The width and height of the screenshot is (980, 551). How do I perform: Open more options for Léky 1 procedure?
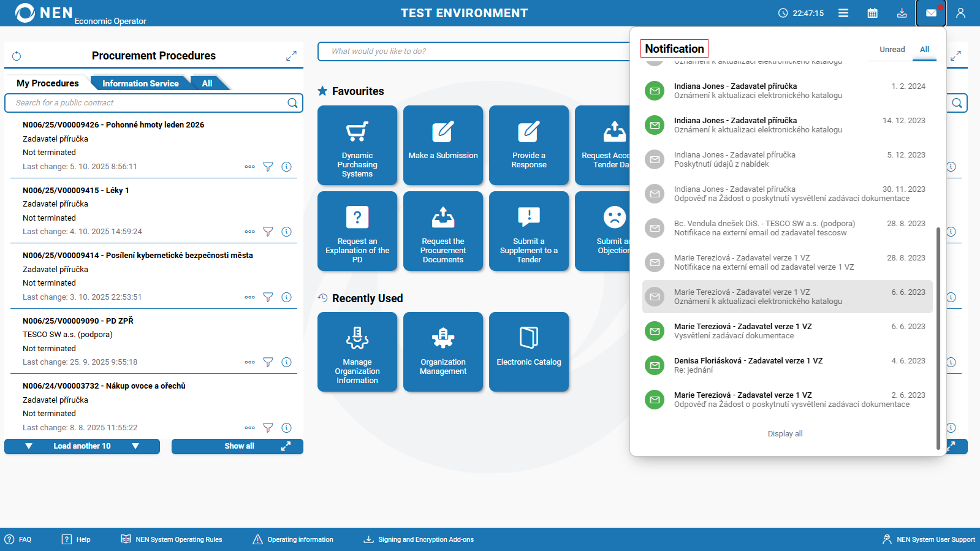click(249, 232)
